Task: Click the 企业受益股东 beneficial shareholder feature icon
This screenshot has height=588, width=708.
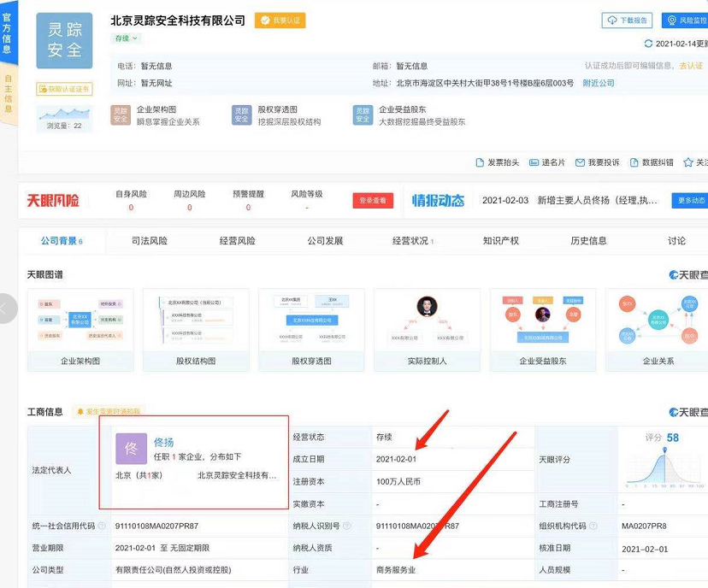Action: click(363, 112)
